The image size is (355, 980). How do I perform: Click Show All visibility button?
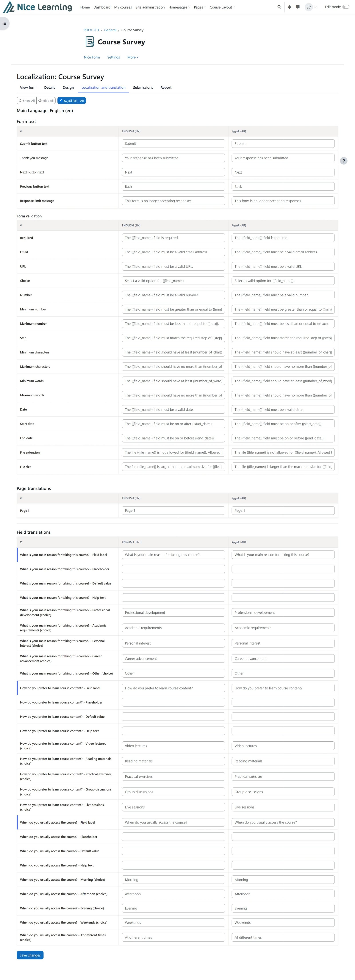pyautogui.click(x=27, y=101)
